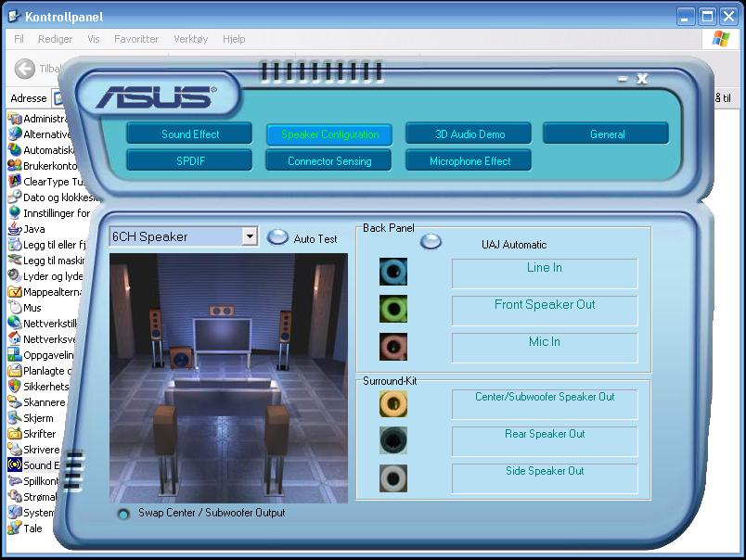
Task: Open the Microphone Effect tab
Action: (469, 160)
